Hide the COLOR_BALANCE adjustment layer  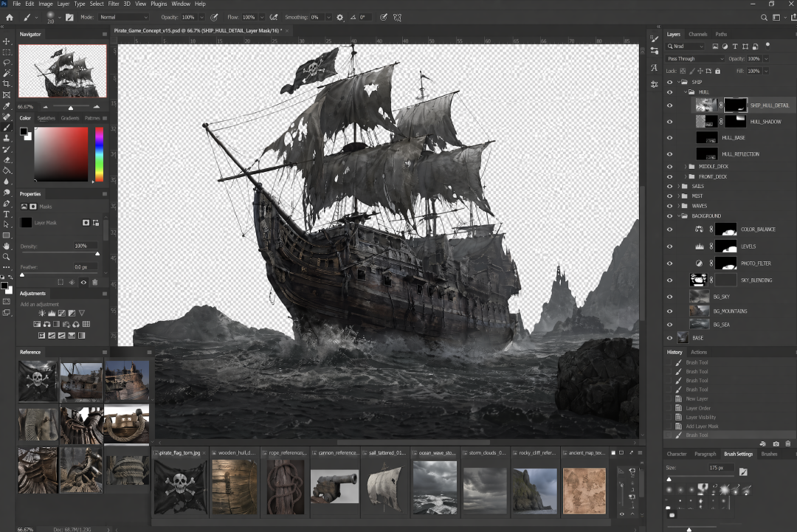[x=670, y=229]
